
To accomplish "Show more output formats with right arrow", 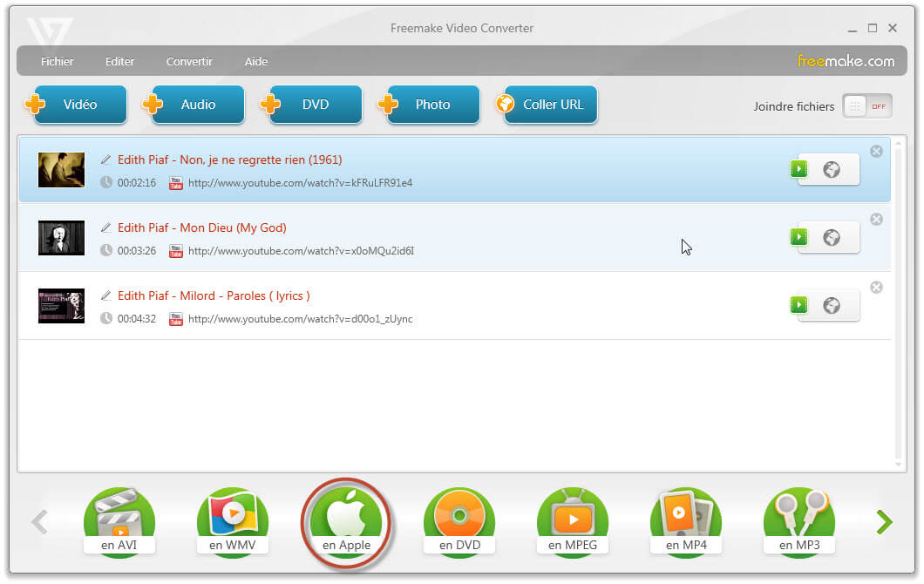I will tap(884, 521).
